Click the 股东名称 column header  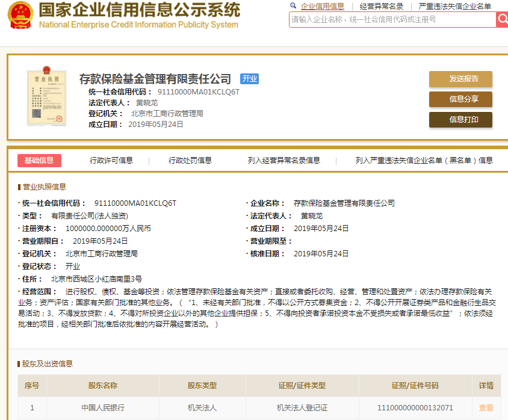103,386
